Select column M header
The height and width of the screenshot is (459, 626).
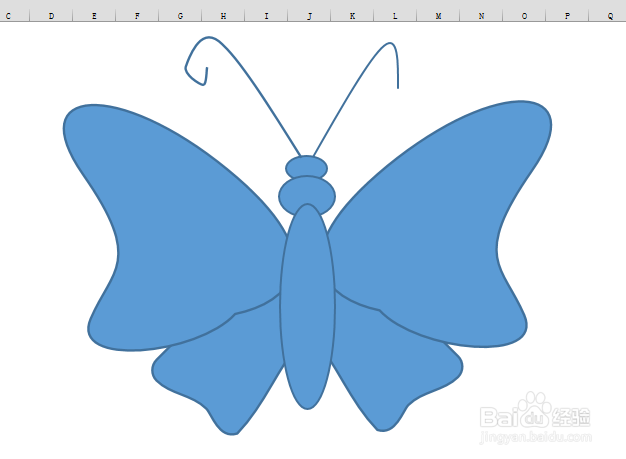[x=438, y=16]
